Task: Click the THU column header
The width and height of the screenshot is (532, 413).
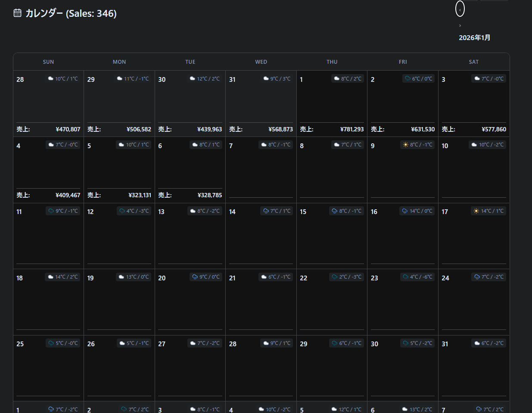Action: click(332, 62)
